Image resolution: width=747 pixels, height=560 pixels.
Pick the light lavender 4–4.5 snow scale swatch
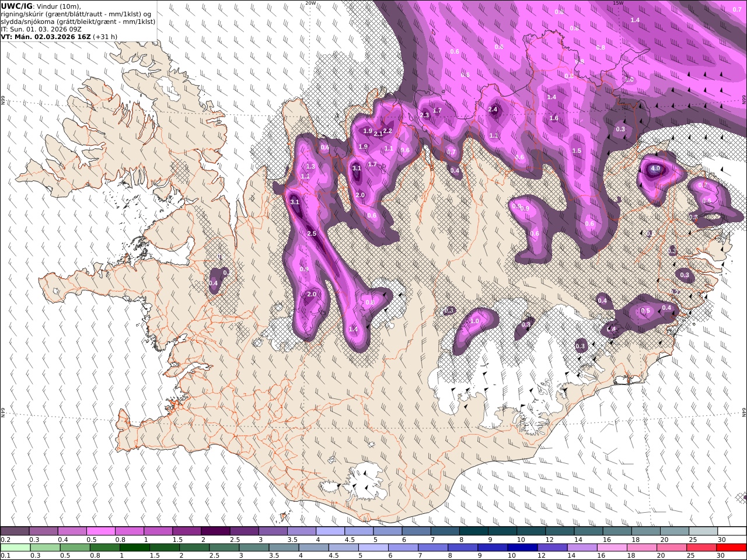click(x=330, y=531)
